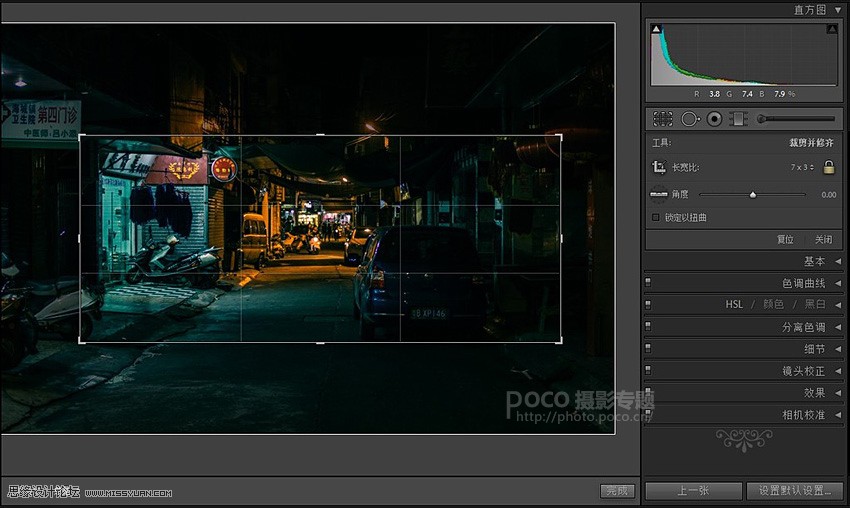Expand the 效果 panel
850x508 pixels.
click(x=838, y=393)
